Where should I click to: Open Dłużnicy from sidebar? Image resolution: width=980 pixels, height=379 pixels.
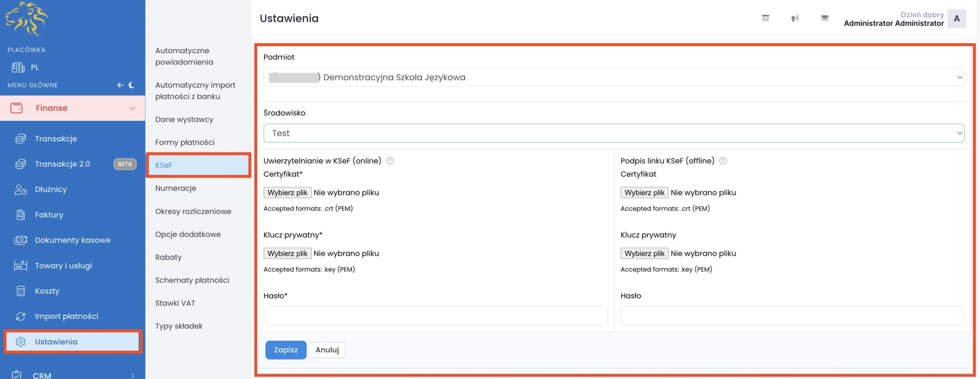click(x=51, y=189)
